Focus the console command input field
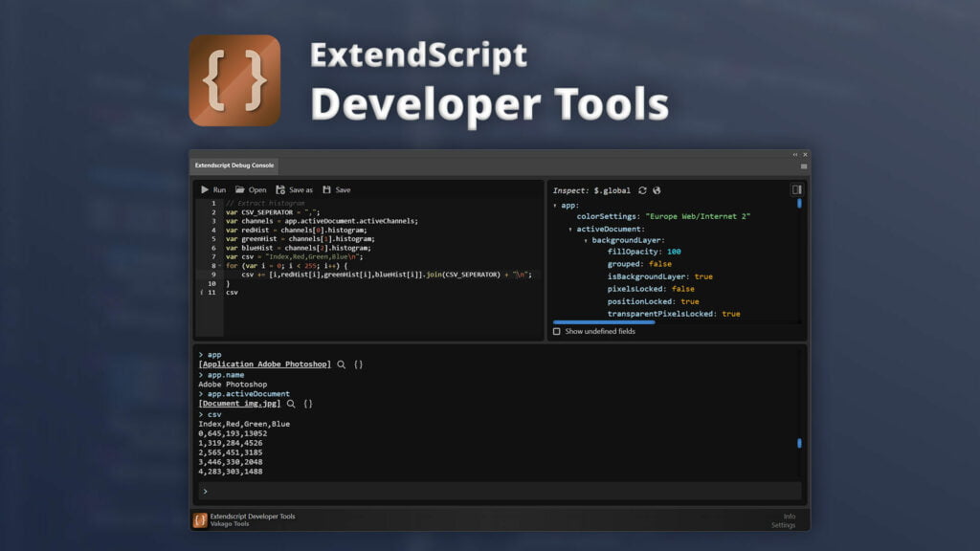980x551 pixels. [x=498, y=491]
